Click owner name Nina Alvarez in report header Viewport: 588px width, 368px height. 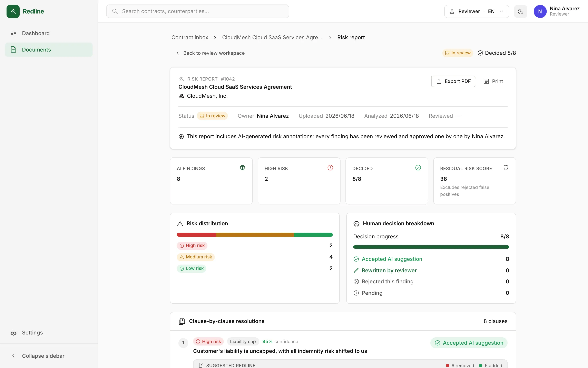(273, 116)
